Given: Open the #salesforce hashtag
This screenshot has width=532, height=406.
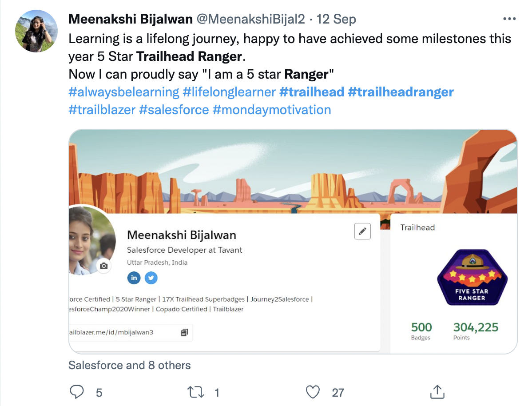Looking at the screenshot, I should (174, 110).
